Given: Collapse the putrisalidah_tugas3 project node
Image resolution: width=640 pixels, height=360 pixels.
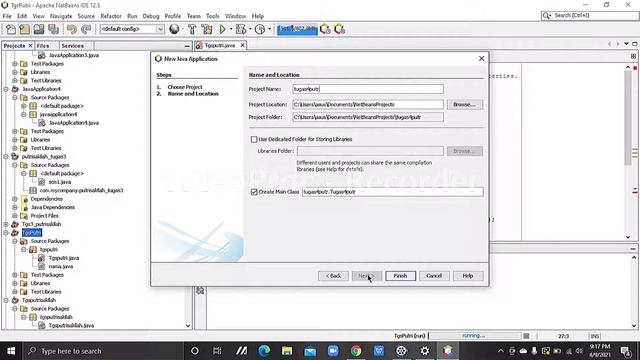Looking at the screenshot, I should point(6,157).
